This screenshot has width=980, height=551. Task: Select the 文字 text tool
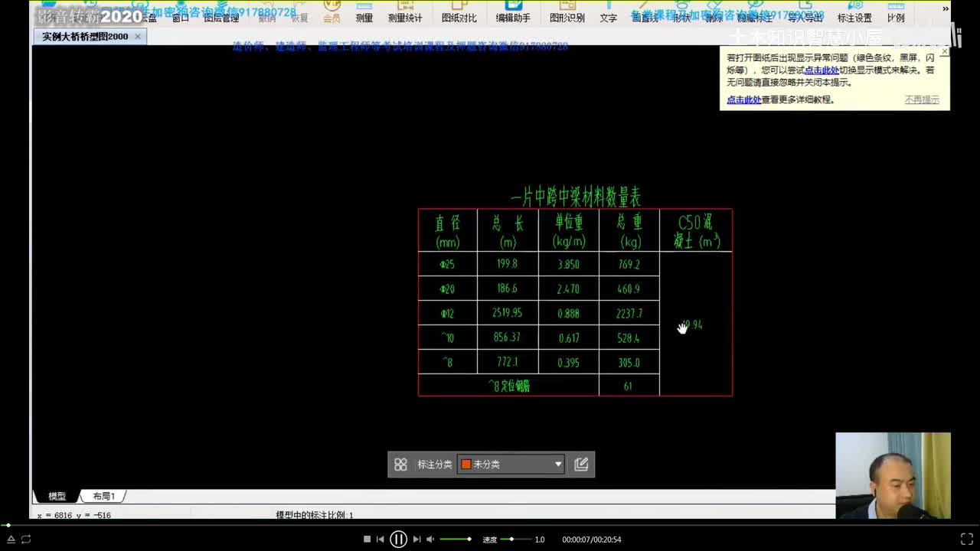(609, 12)
